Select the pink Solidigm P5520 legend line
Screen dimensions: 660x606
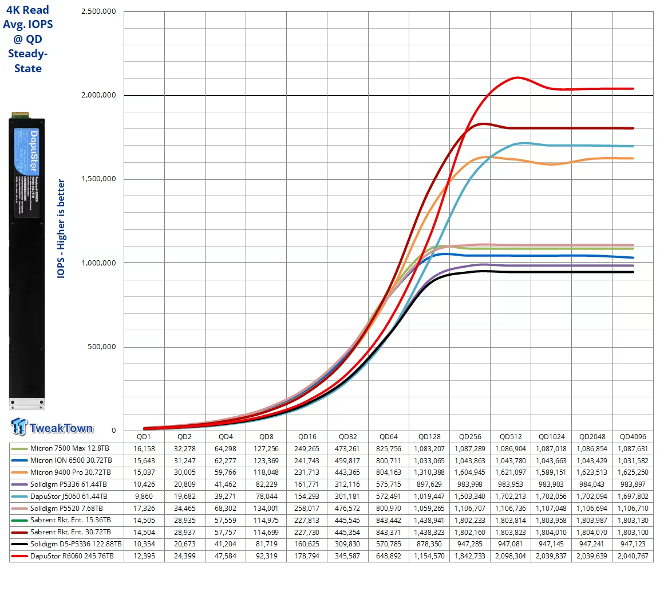pos(19,508)
